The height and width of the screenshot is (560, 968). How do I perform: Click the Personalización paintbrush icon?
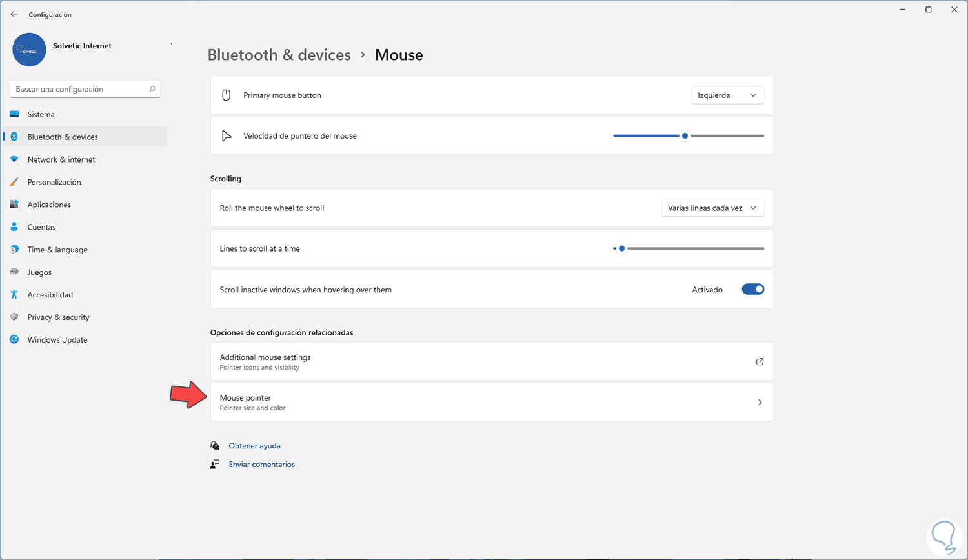[x=14, y=182]
